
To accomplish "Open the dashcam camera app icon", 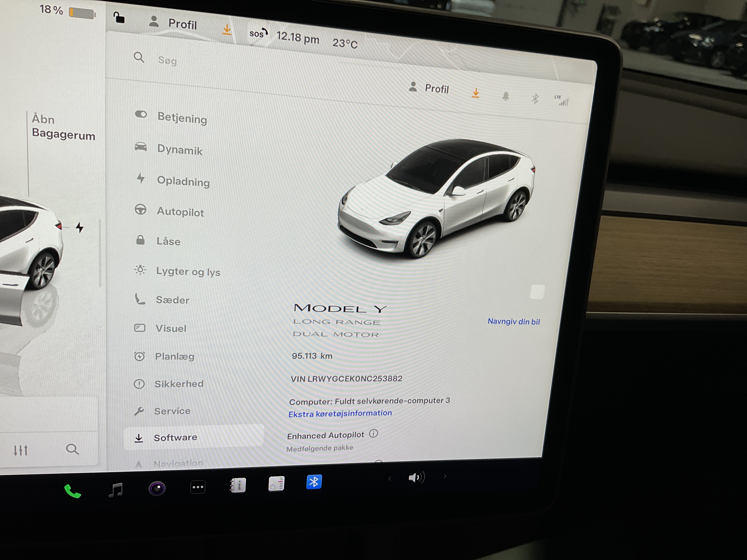I will pos(157,489).
